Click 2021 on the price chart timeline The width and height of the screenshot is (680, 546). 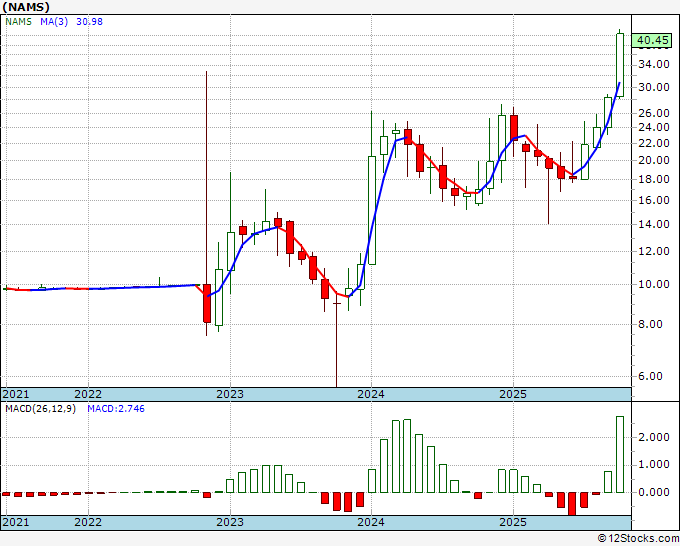[16, 394]
